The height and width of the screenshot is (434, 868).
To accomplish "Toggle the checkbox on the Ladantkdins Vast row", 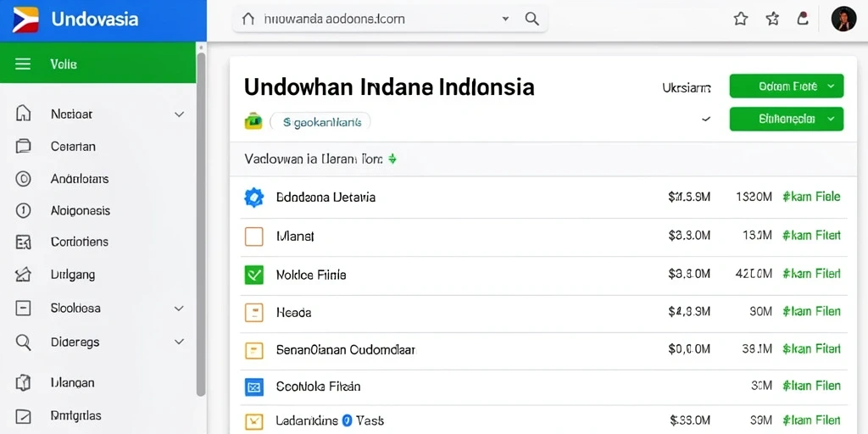I will 254,421.
